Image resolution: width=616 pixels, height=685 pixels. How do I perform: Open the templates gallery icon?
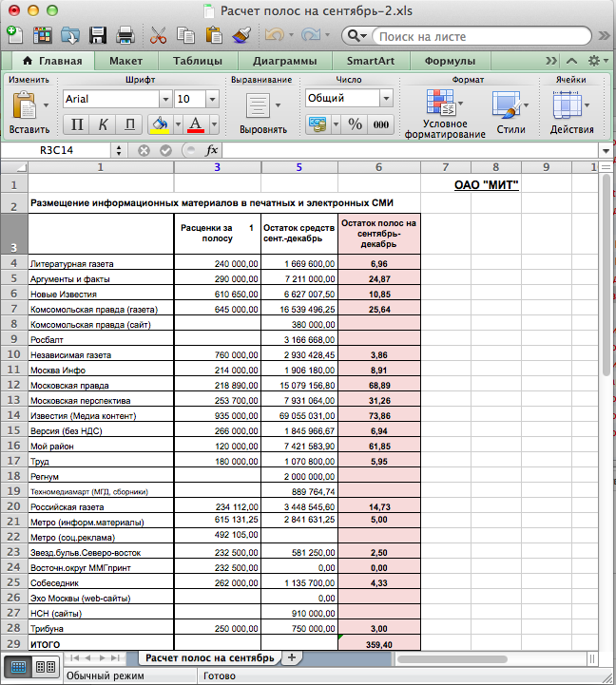point(43,35)
